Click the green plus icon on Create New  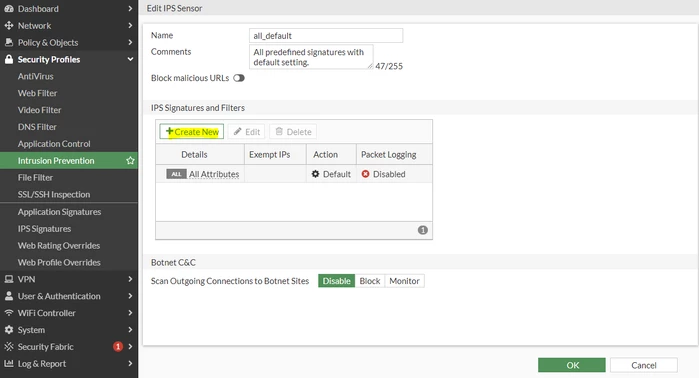click(x=169, y=131)
